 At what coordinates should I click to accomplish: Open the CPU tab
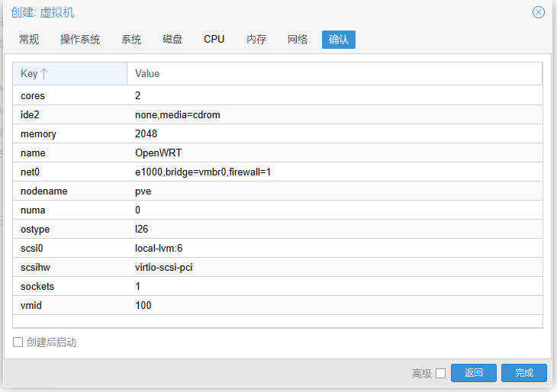214,40
